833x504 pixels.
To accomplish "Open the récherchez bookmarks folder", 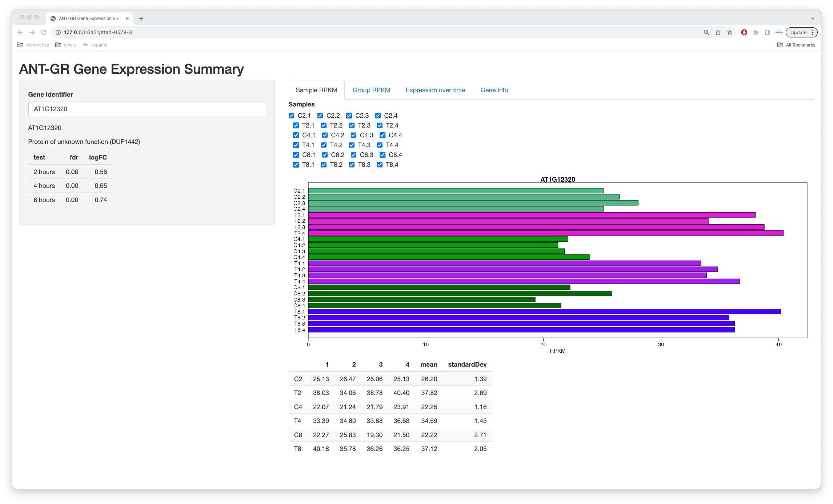I will coord(33,45).
